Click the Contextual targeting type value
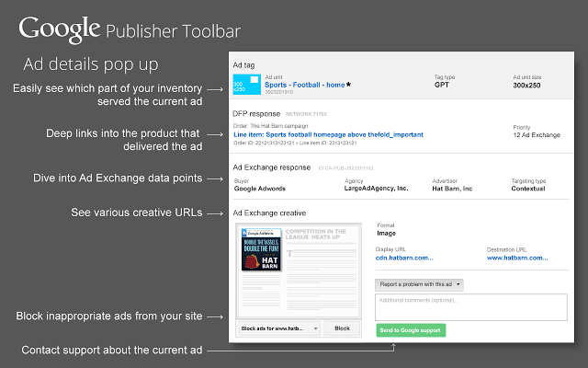The image size is (588, 368). (x=528, y=189)
